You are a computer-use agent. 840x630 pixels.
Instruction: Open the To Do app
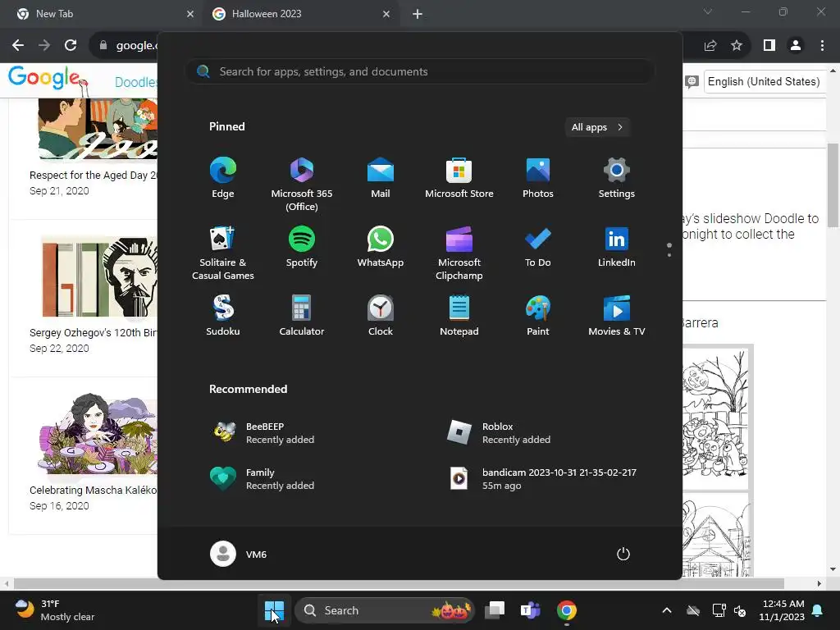pyautogui.click(x=538, y=247)
